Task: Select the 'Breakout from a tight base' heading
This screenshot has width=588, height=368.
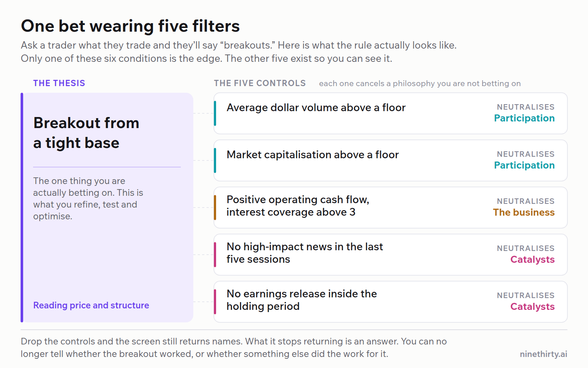Action: point(86,133)
